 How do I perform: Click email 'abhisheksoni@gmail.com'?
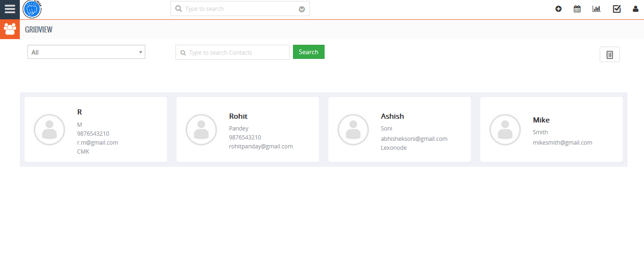pyautogui.click(x=414, y=139)
